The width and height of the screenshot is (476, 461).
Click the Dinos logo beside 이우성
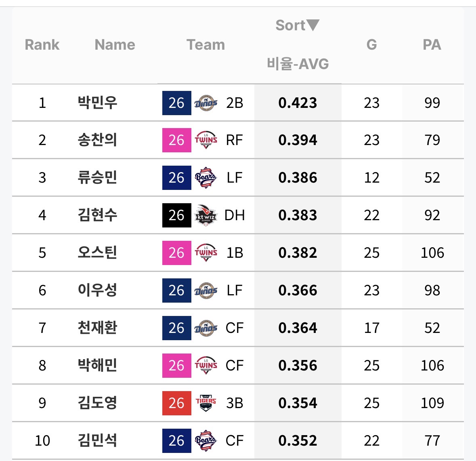(x=206, y=290)
